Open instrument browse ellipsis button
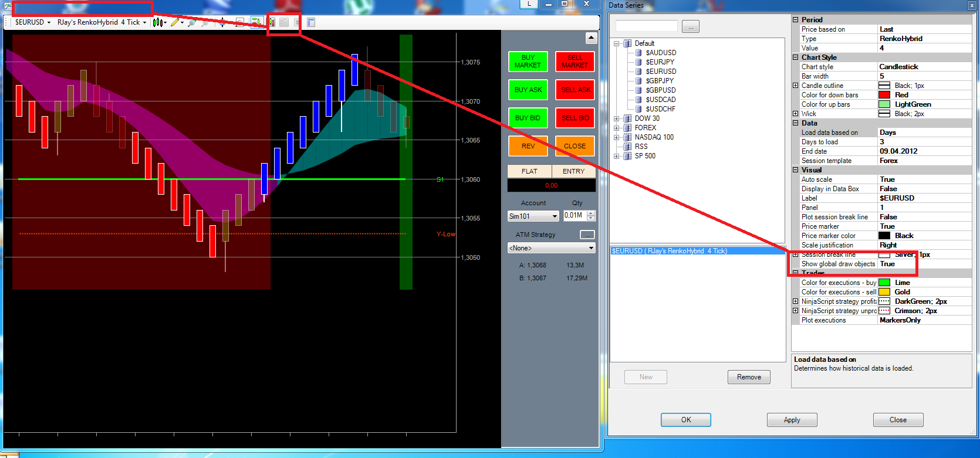Screen dimensions: 980x458 (691, 27)
